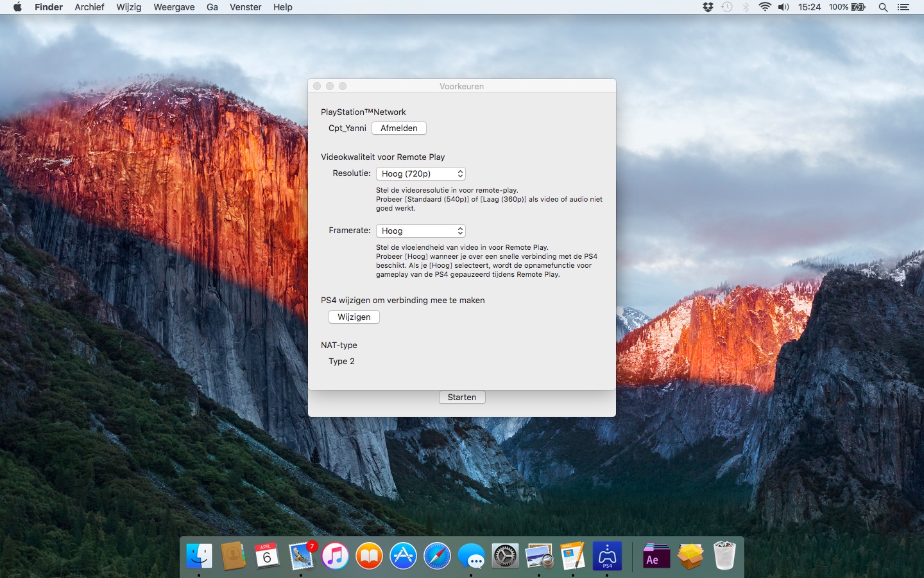Click the Type 2 NAT value
924x578 pixels.
point(341,361)
